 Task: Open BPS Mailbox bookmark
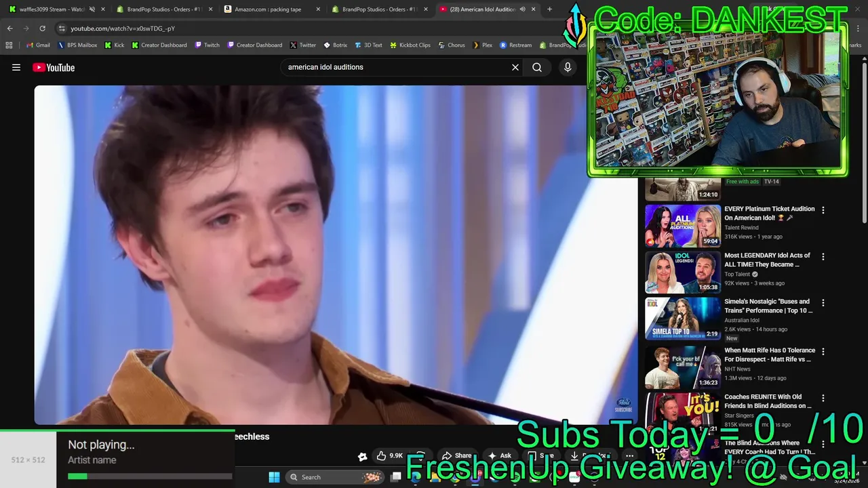(77, 45)
